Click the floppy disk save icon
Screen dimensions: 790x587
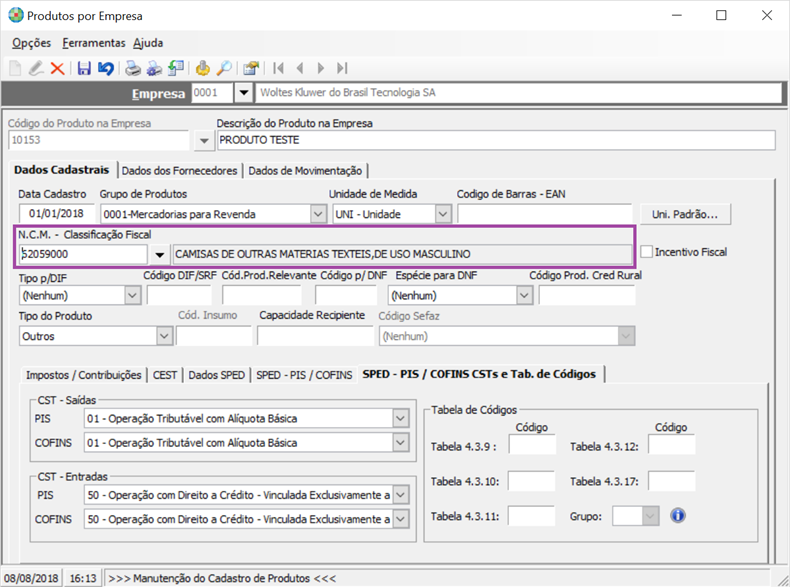tap(84, 68)
